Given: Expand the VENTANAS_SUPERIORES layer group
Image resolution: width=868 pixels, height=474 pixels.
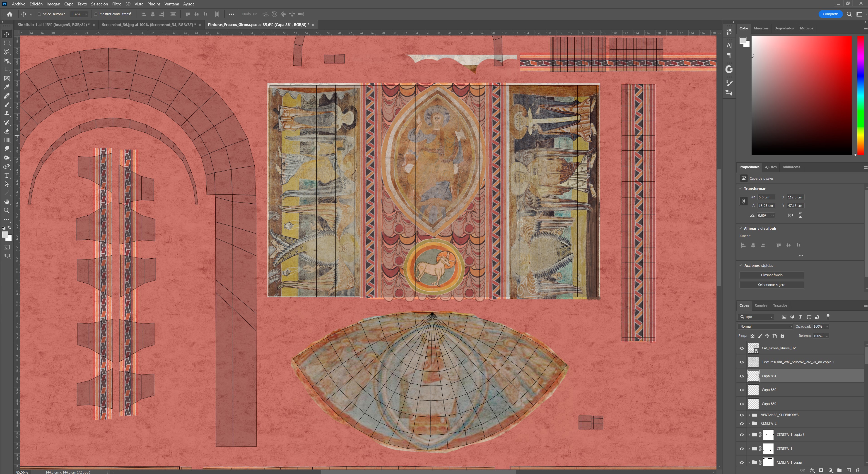Looking at the screenshot, I should click(x=749, y=415).
